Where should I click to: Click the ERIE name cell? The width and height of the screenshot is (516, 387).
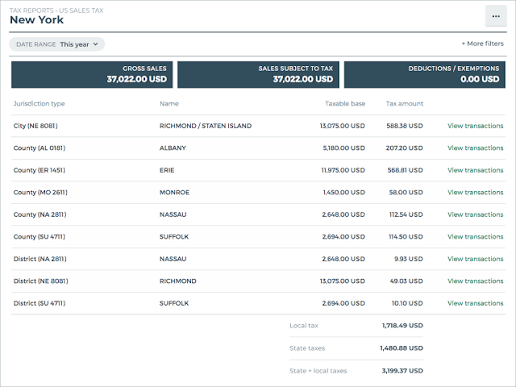pyautogui.click(x=167, y=170)
